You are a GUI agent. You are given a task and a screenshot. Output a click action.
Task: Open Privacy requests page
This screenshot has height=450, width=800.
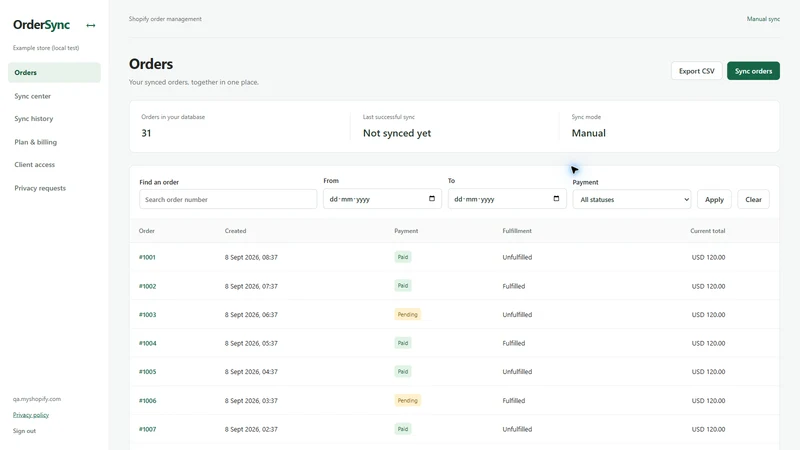(40, 188)
